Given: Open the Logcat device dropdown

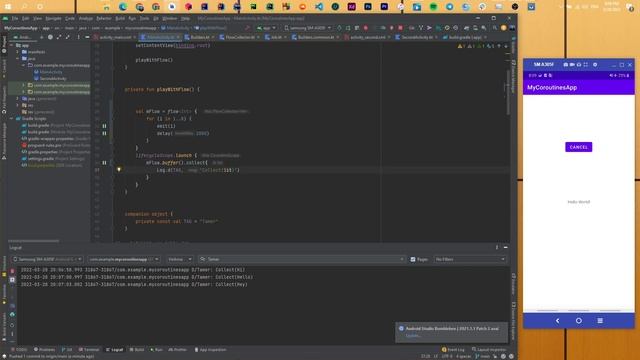Looking at the screenshot, I should click(x=47, y=259).
